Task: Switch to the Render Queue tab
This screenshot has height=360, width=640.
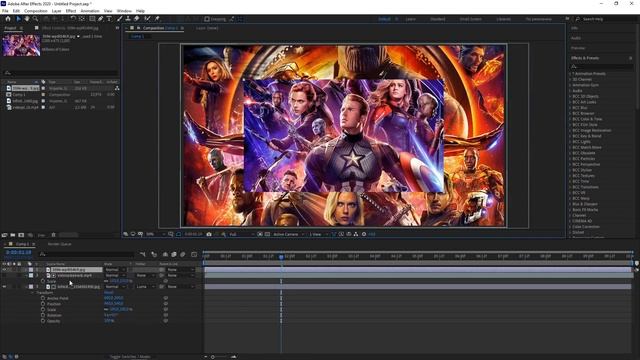Action: click(60, 244)
